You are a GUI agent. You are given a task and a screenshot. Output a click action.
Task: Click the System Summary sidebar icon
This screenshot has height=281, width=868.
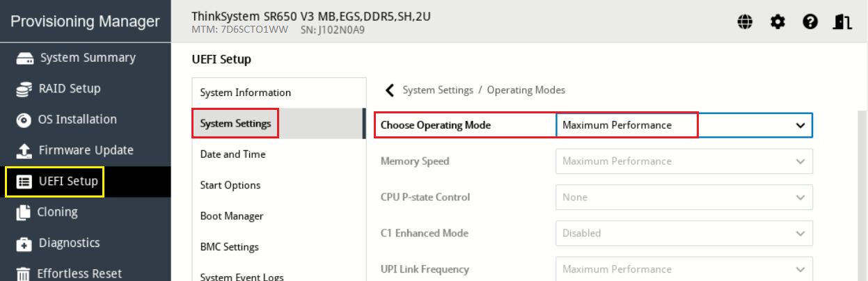click(24, 58)
